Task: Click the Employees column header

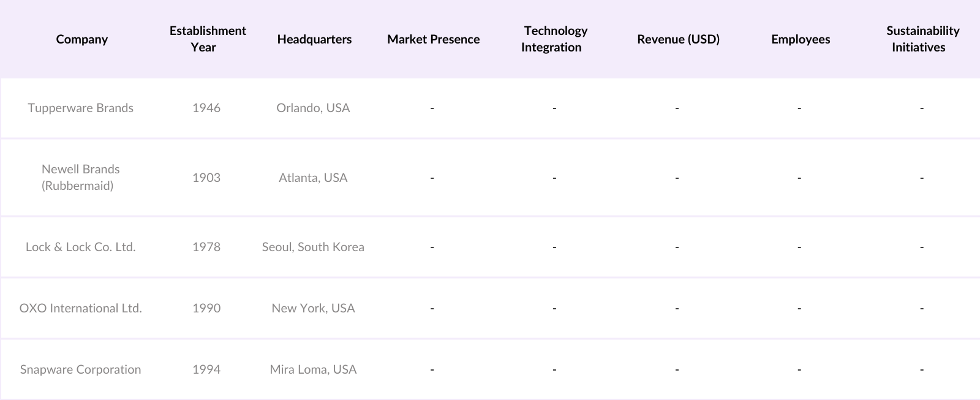Action: tap(801, 39)
